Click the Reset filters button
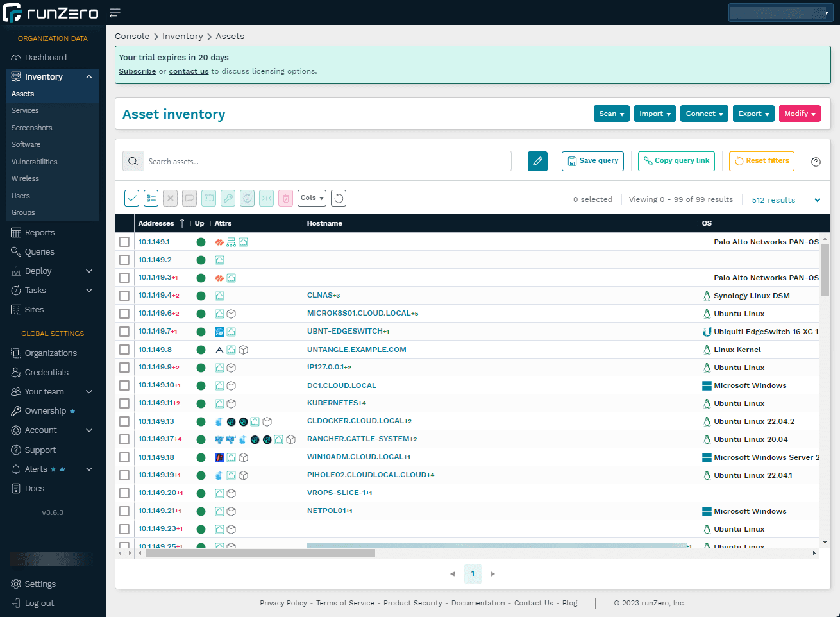This screenshot has width=840, height=617. coord(761,161)
